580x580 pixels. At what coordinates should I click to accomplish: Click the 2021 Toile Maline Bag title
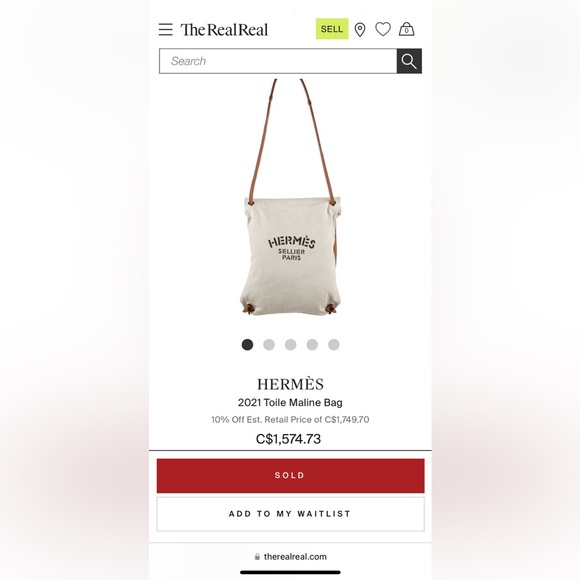(x=290, y=402)
